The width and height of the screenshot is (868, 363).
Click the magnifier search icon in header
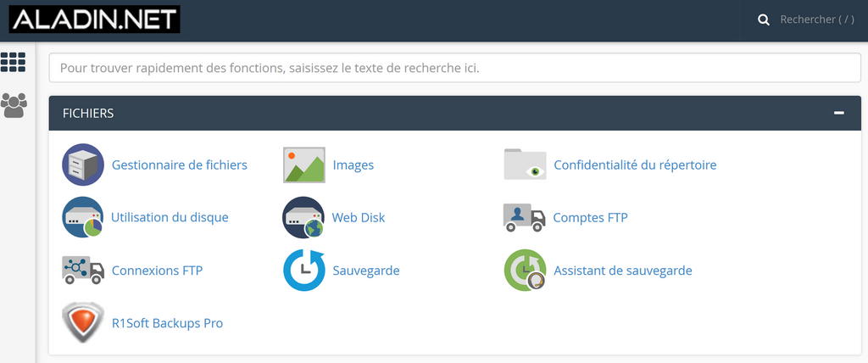point(764,20)
